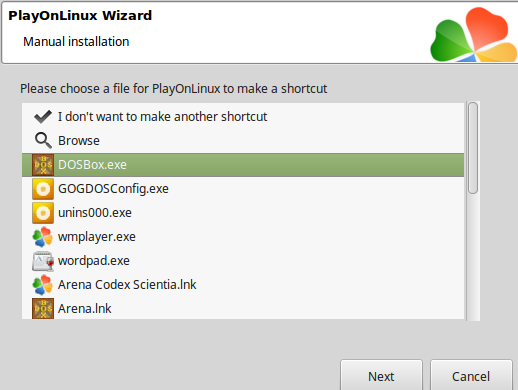The height and width of the screenshot is (390, 518).
Task: Click the unins000.exe installer icon
Action: click(43, 213)
